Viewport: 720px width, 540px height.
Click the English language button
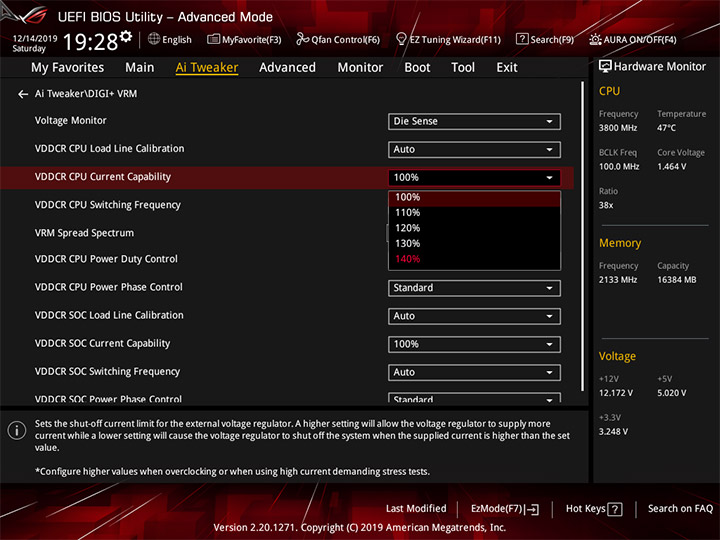pos(170,39)
